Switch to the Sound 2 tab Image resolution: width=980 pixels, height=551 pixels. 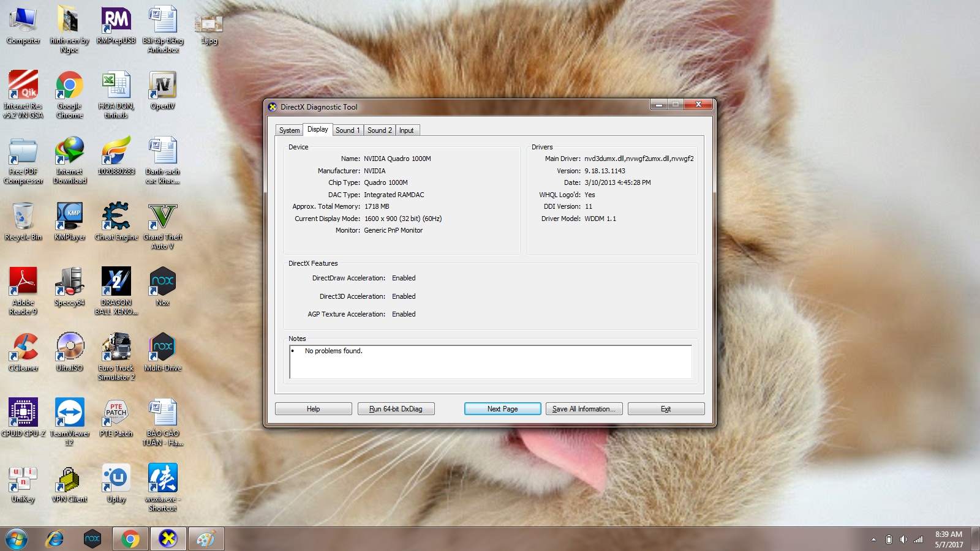(x=379, y=130)
